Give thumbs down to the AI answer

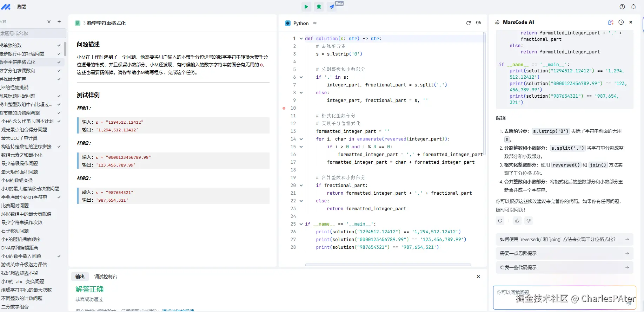[x=529, y=221]
